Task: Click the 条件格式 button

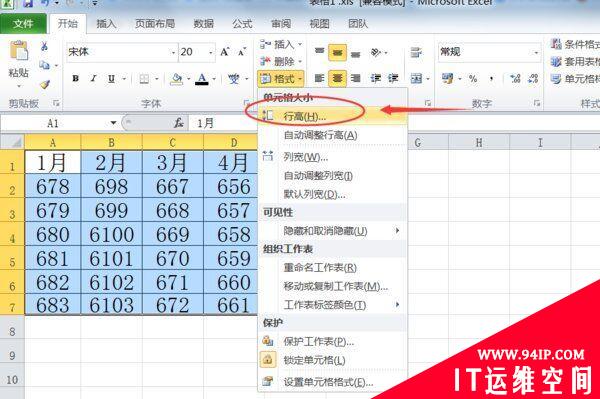Action: coord(574,44)
